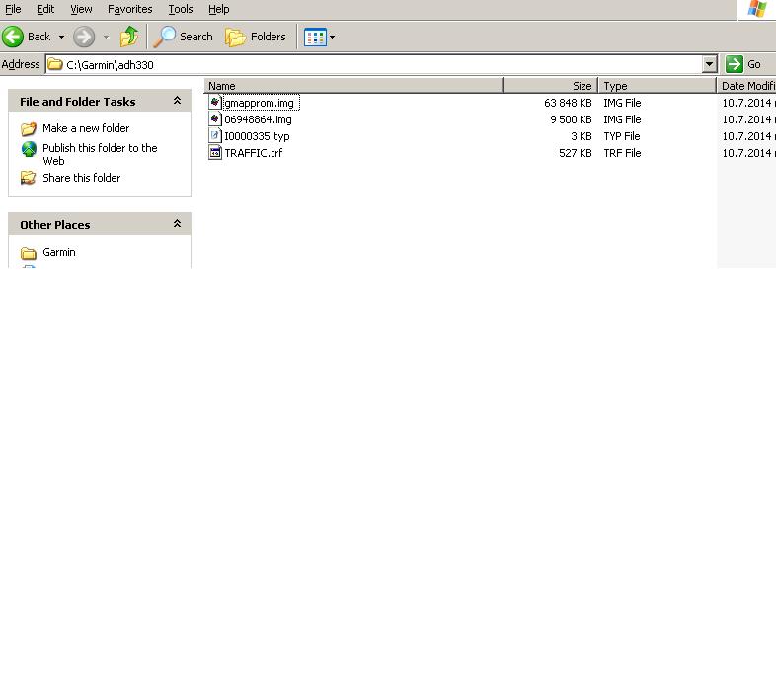Select the gmapprom.img file icon
This screenshot has width=776, height=700.
pyautogui.click(x=215, y=103)
